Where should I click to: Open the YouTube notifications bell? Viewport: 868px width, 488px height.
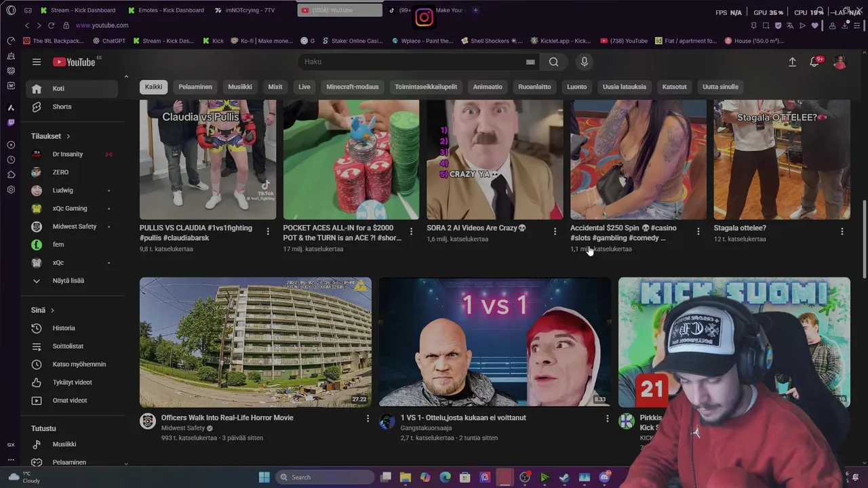point(815,62)
